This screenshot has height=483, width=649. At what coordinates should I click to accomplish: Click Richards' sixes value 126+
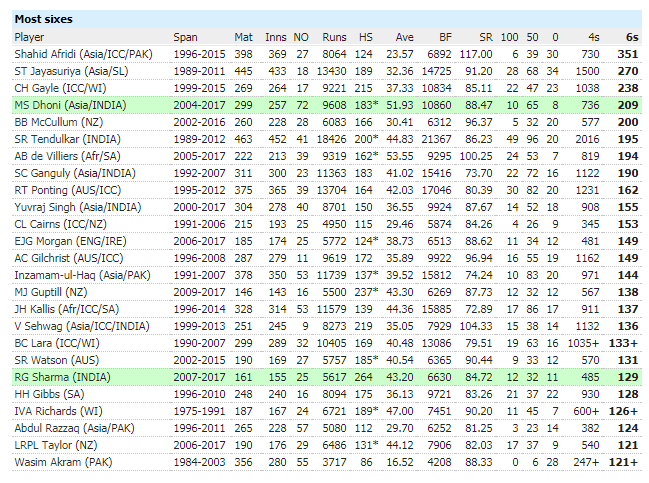point(623,411)
